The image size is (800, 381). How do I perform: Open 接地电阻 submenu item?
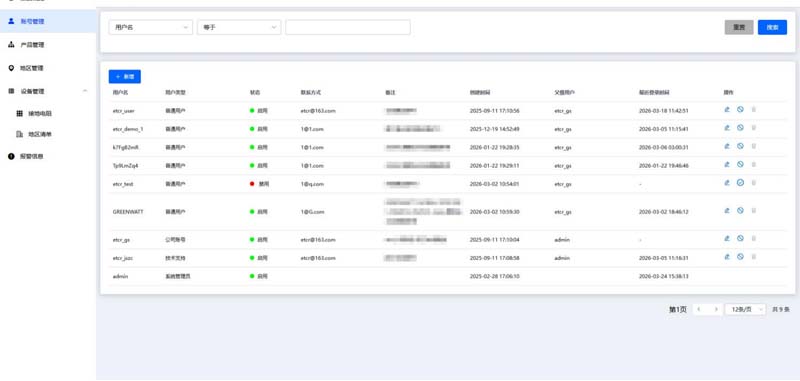48,114
